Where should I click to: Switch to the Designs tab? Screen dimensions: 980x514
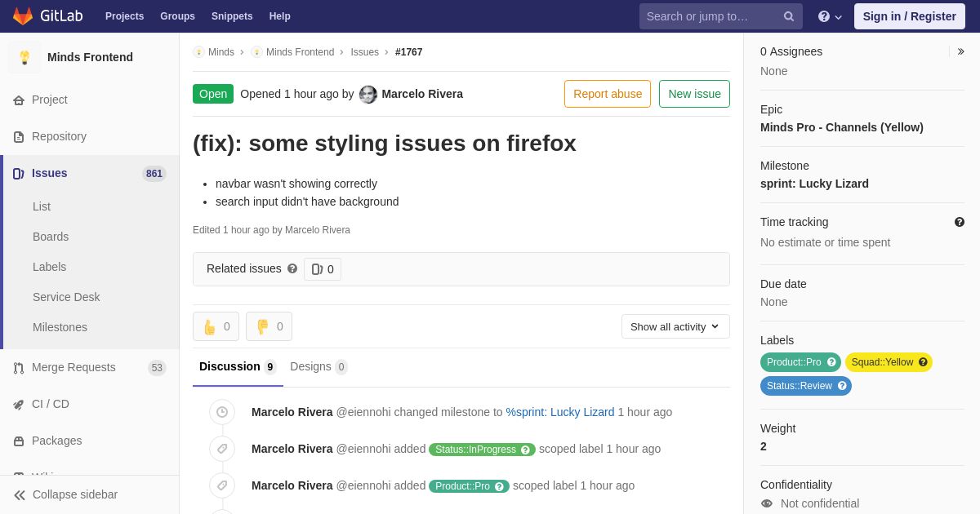(x=318, y=367)
